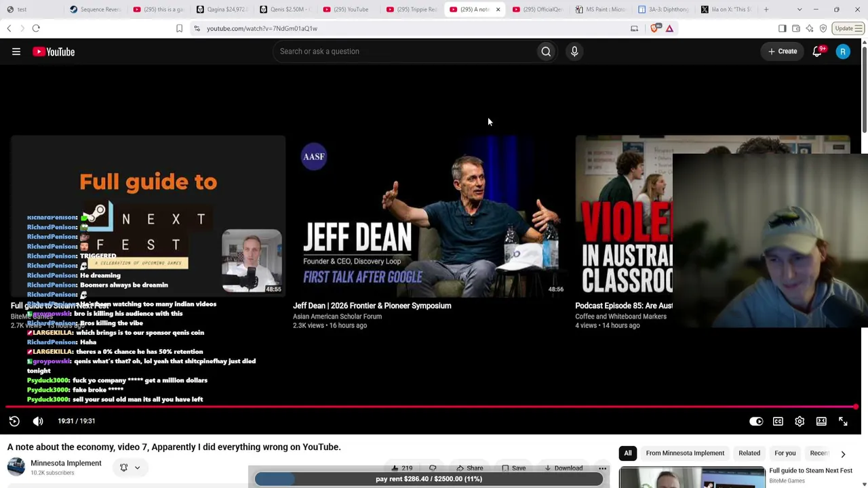Viewport: 868px width, 488px height.
Task: Open sidebar Full guide to Steam Next Fest video
Action: pos(810,470)
